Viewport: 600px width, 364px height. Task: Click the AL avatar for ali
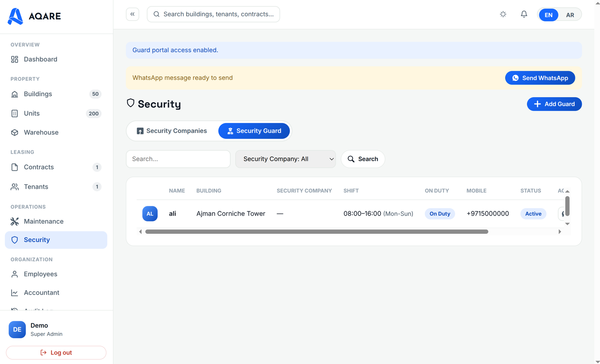150,214
